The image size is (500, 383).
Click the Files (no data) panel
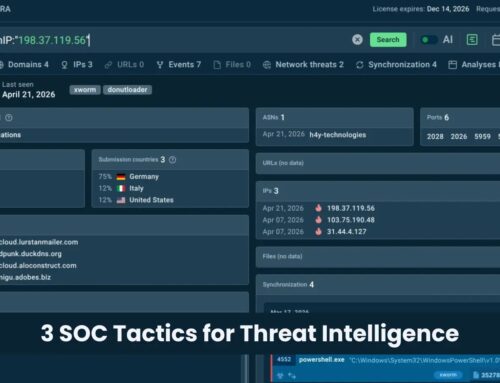(x=378, y=257)
